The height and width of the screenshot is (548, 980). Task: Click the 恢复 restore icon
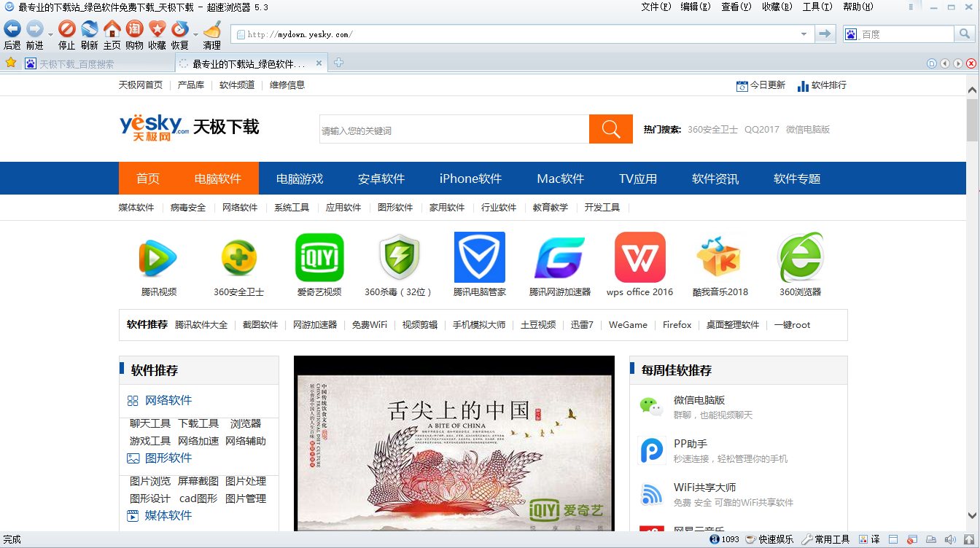pos(180,29)
